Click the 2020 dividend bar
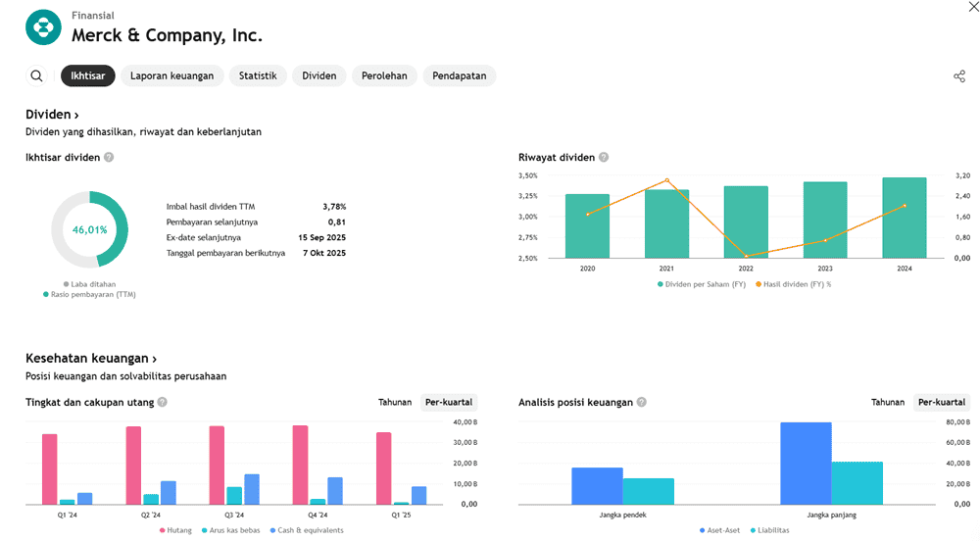Image resolution: width=980 pixels, height=541 pixels. [x=587, y=226]
